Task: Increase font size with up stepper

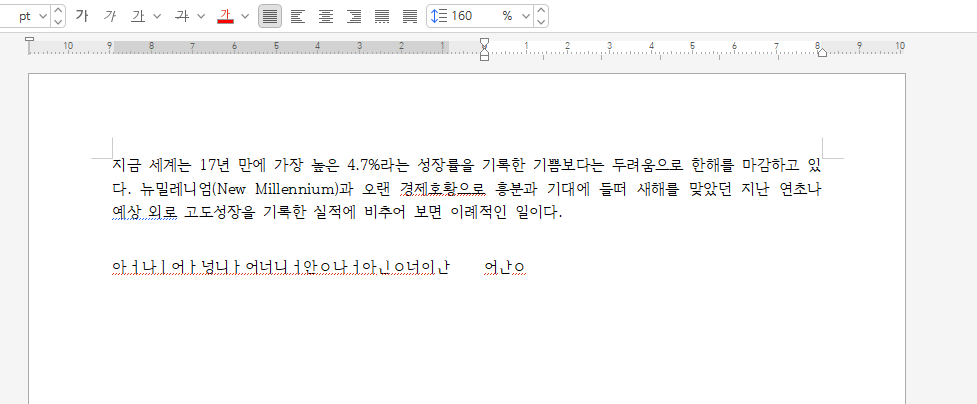Action: [57, 11]
